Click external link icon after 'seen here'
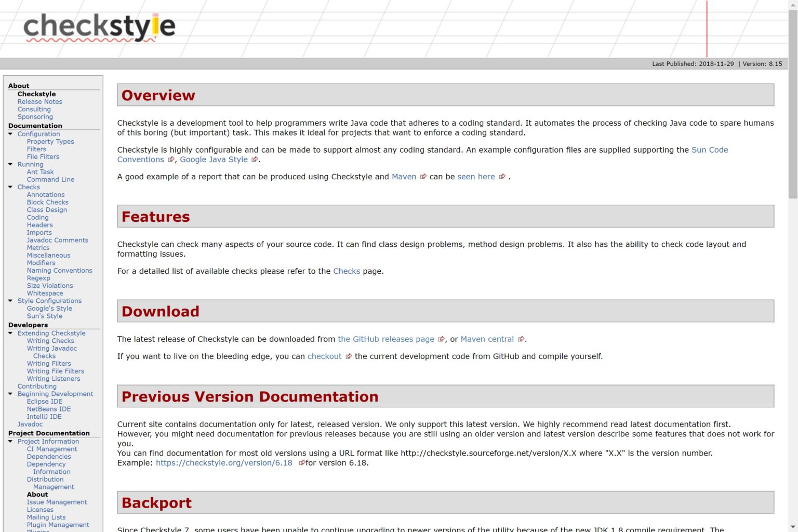 pos(502,177)
